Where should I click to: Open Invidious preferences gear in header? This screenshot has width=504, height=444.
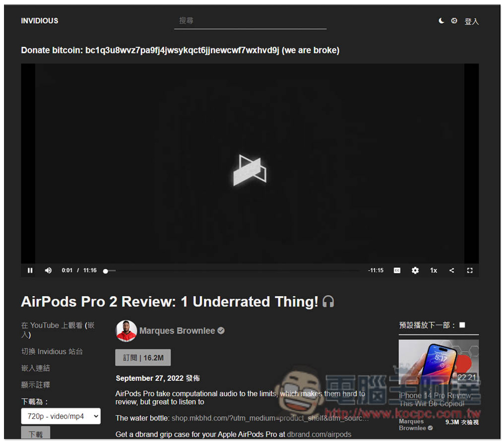coord(454,21)
